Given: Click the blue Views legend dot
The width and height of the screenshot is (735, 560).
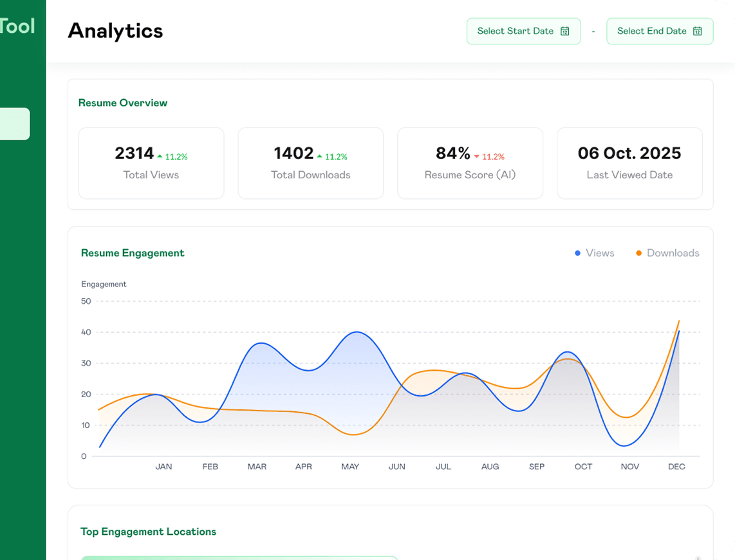Looking at the screenshot, I should [577, 253].
